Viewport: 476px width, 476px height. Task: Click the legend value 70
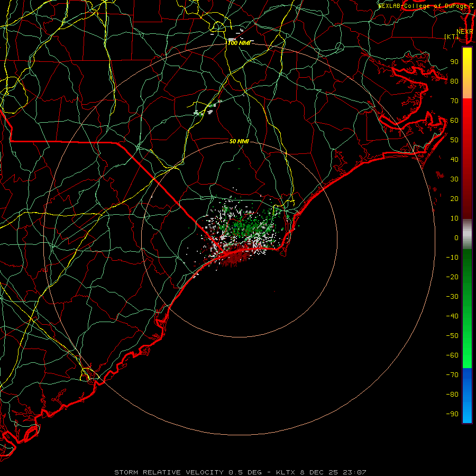tap(454, 101)
